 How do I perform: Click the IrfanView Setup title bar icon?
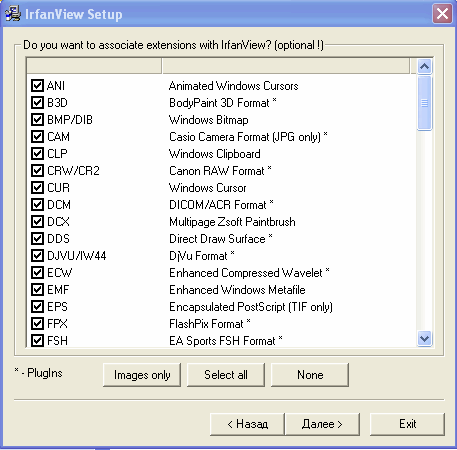(13, 14)
